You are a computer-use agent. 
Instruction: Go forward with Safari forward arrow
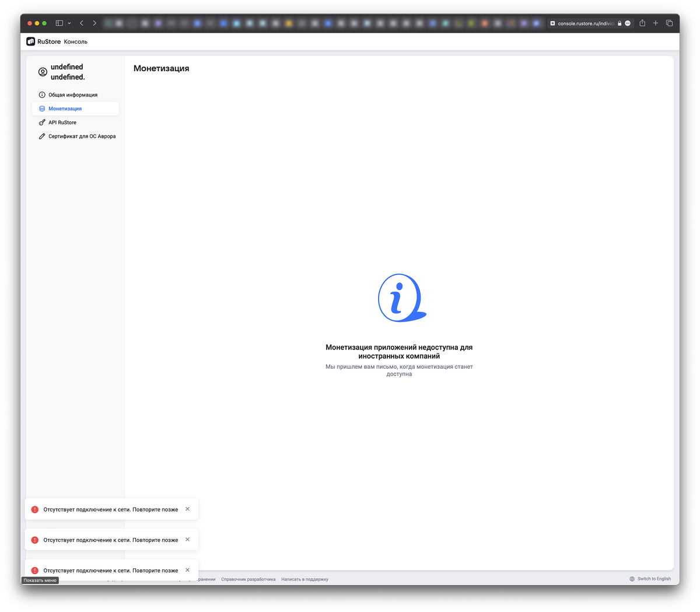pos(94,23)
